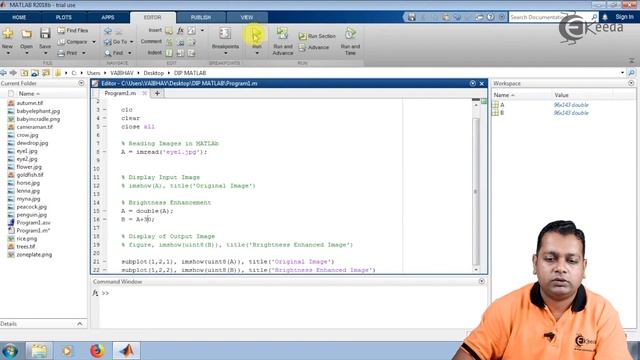Click the Find Files button
Image resolution: width=640 pixels, height=360 pixels.
(73, 31)
